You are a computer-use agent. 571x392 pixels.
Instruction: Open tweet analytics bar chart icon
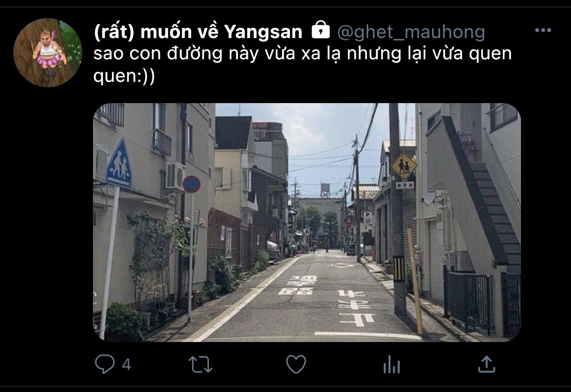(x=391, y=365)
